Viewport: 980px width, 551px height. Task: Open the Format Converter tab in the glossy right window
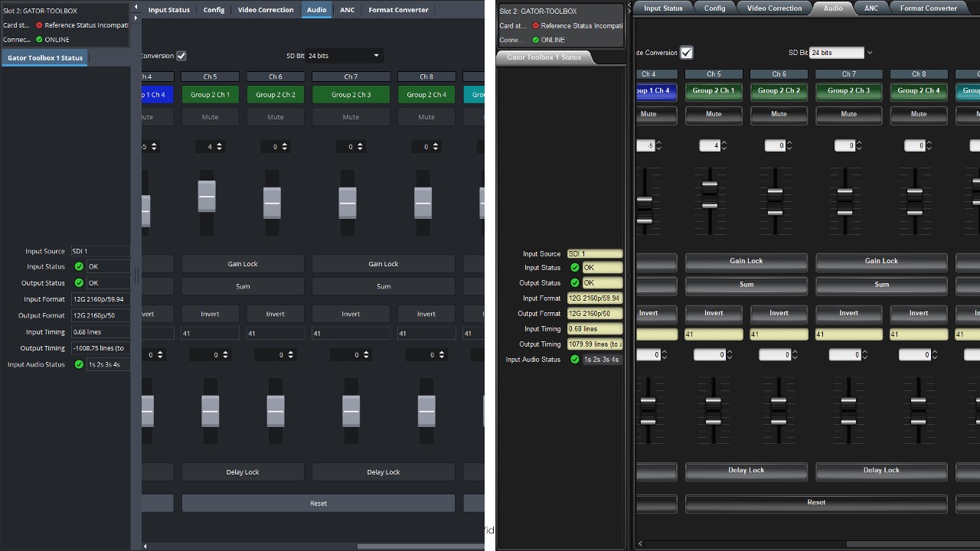[928, 8]
